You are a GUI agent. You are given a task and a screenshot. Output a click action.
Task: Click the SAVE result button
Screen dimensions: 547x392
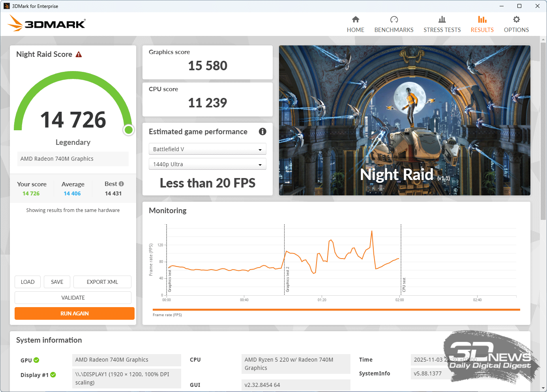pyautogui.click(x=57, y=282)
